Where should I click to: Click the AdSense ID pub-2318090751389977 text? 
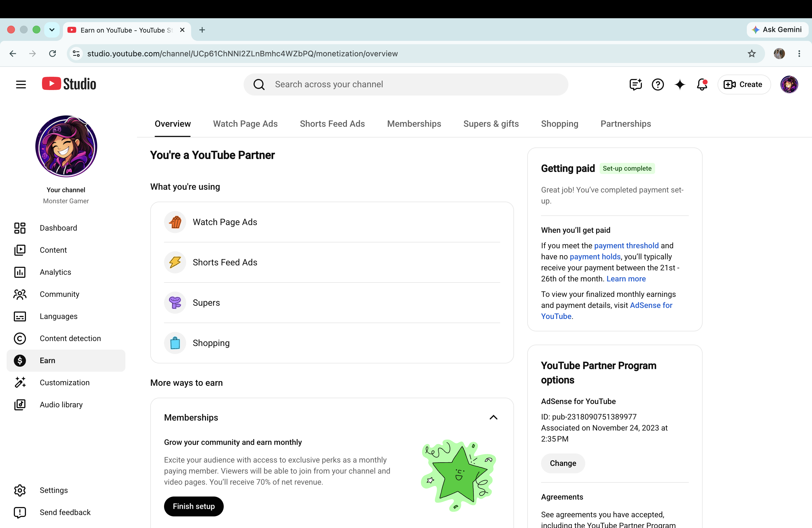pos(589,417)
